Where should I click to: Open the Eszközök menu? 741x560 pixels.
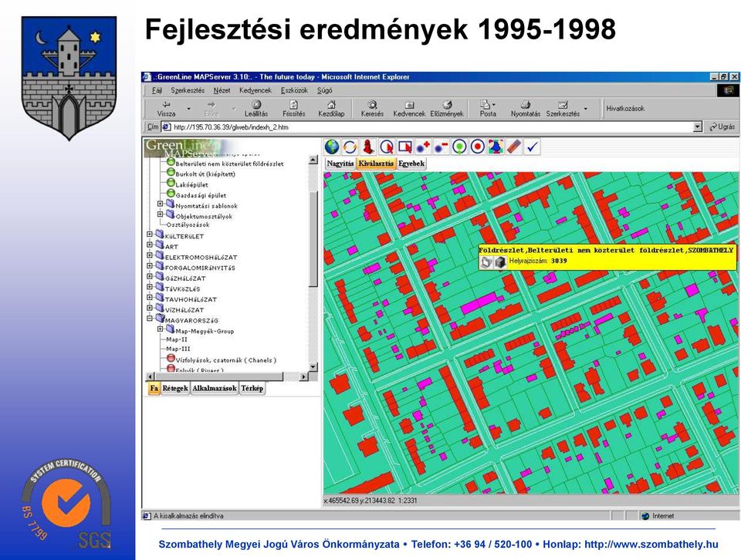click(x=294, y=90)
